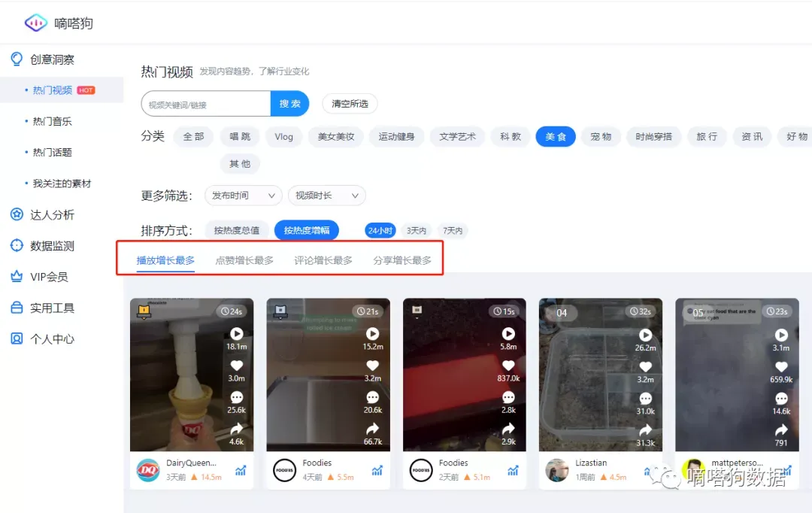Open 视频时长 dropdown filter
Image resolution: width=812 pixels, height=513 pixels.
327,196
